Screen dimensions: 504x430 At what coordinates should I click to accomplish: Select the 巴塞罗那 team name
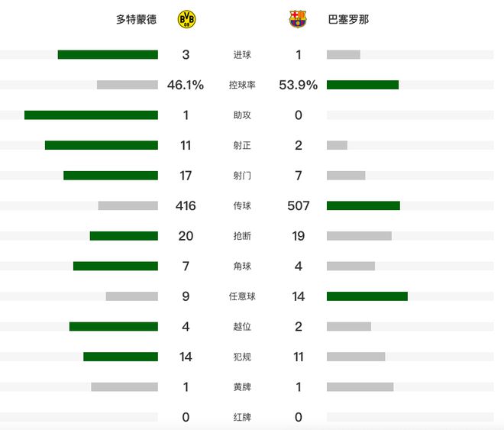tap(348, 19)
